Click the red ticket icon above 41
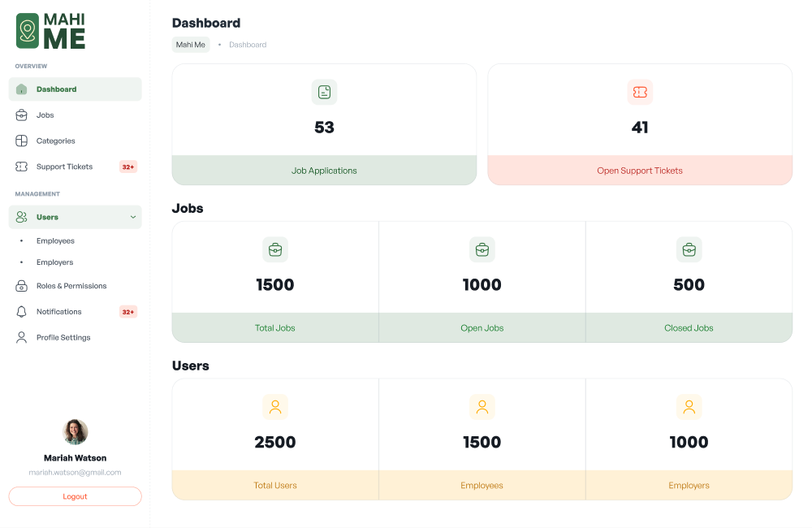 coord(640,93)
